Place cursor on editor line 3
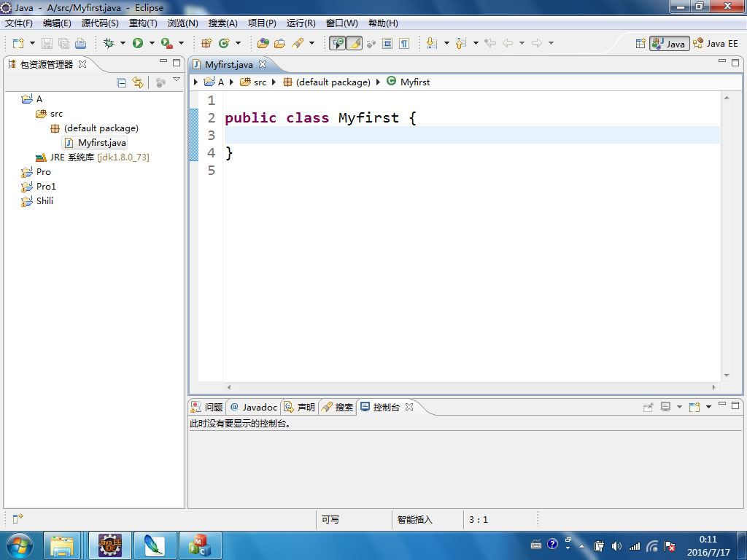The image size is (747, 560). [472, 135]
